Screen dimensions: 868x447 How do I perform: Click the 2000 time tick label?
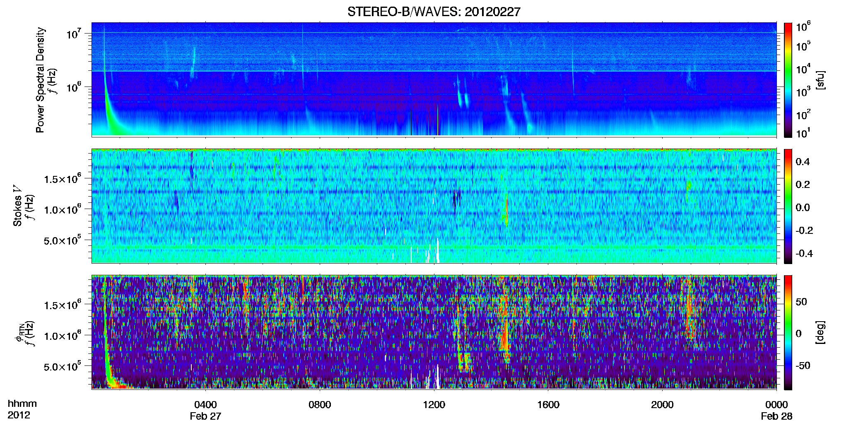coord(662,405)
